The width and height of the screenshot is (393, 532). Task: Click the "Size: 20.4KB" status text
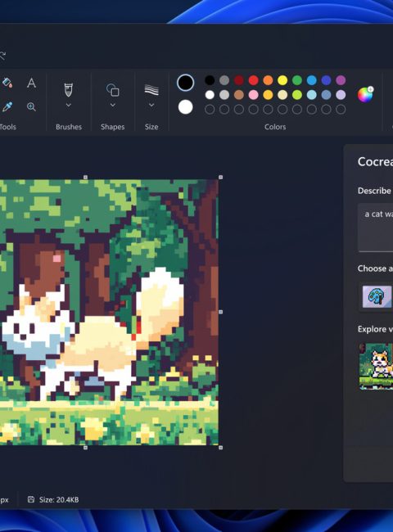click(59, 499)
